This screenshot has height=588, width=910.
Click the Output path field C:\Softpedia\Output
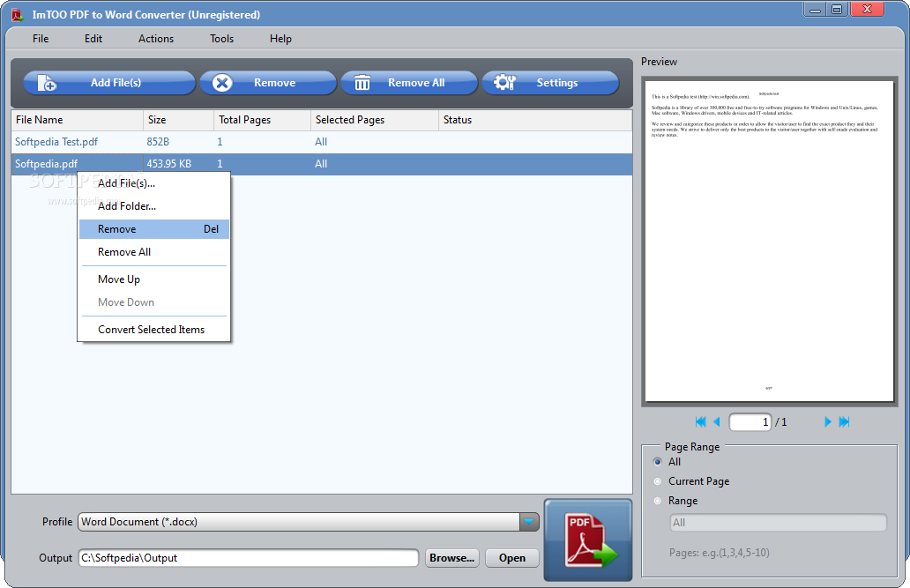[x=249, y=558]
